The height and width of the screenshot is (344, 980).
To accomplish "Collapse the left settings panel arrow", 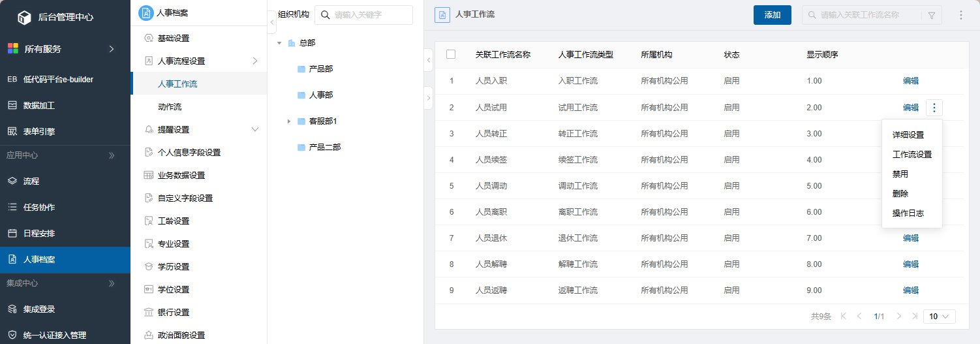I will click(x=271, y=22).
